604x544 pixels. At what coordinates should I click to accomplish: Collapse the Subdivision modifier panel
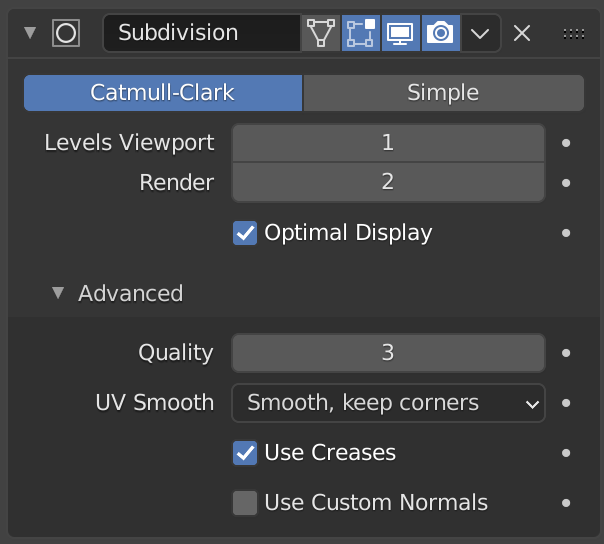[x=30, y=33]
